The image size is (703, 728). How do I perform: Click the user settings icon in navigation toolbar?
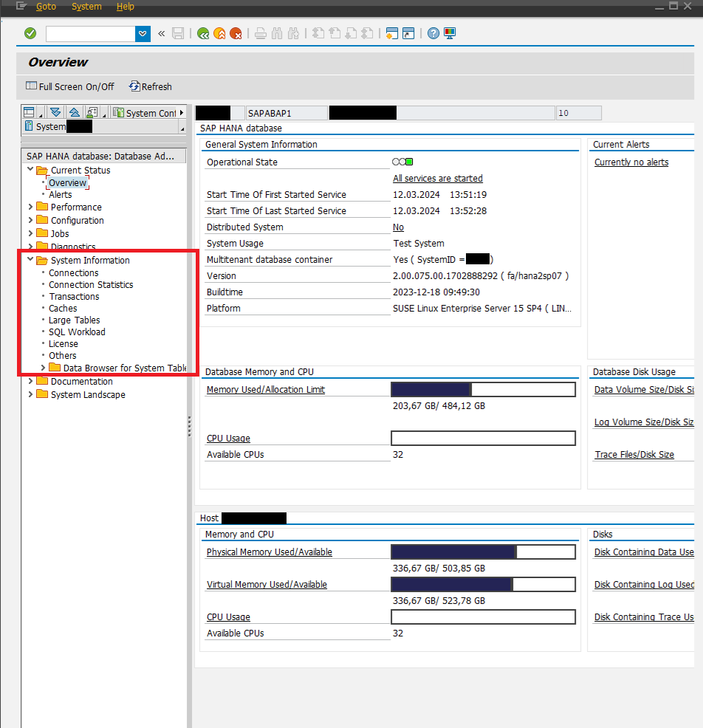[x=92, y=112]
